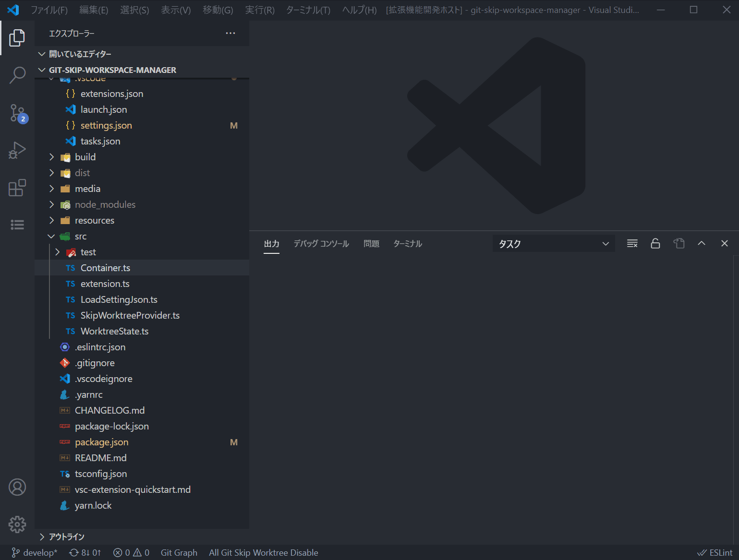The width and height of the screenshot is (739, 560).
Task: Open the 実行(R) menu
Action: 260,10
